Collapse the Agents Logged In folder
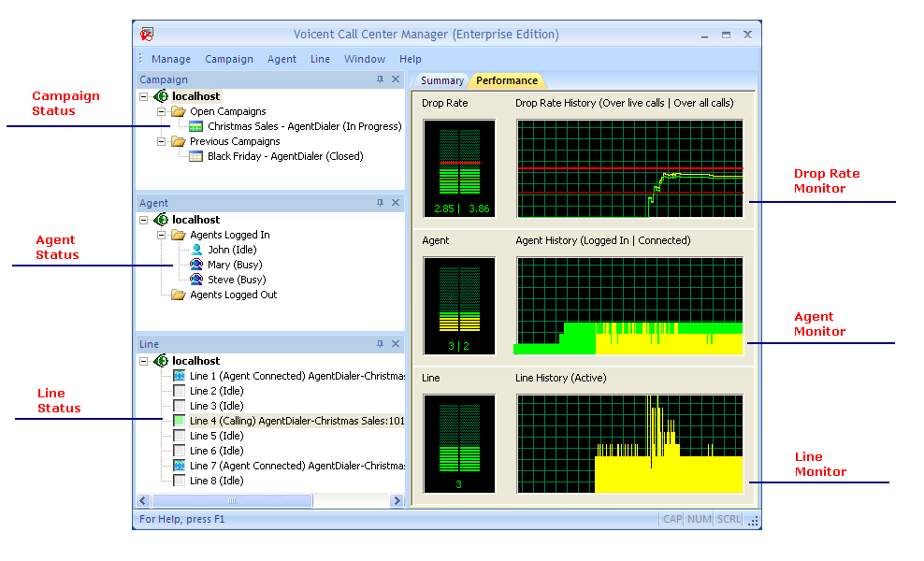 (x=161, y=235)
